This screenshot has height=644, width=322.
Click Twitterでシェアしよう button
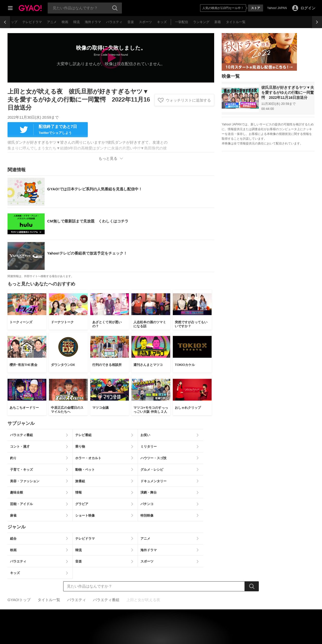click(x=48, y=130)
